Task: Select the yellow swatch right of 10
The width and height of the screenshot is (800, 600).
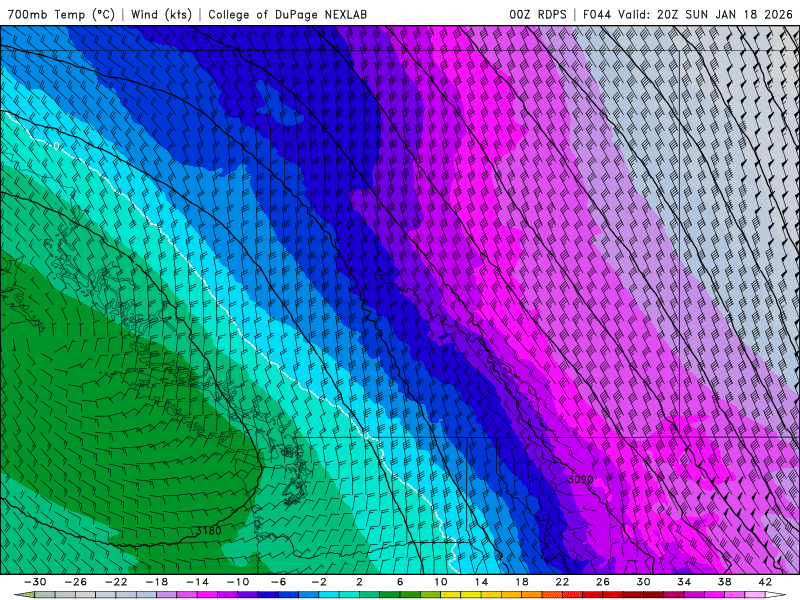Action: pyautogui.click(x=451, y=595)
